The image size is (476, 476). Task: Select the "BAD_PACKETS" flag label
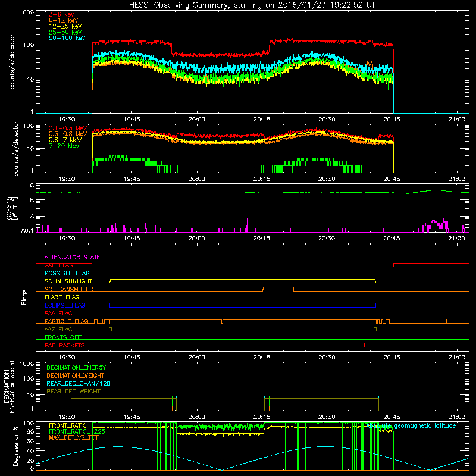[x=65, y=345]
